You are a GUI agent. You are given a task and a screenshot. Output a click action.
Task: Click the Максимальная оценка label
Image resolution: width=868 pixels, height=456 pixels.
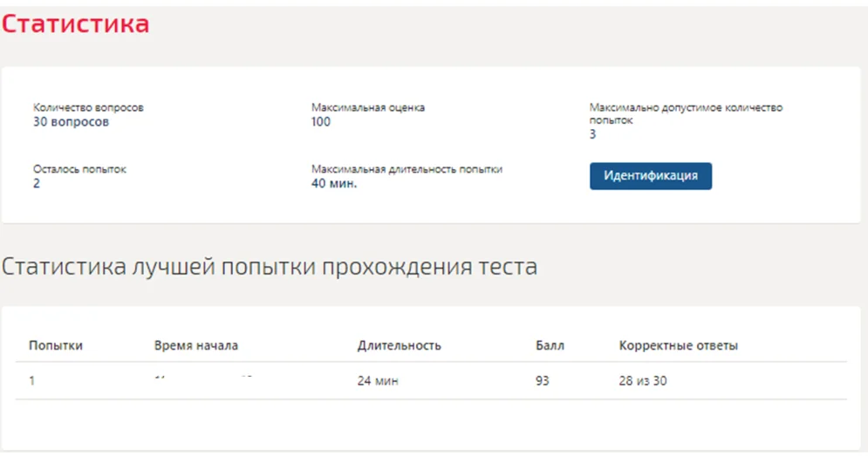tap(368, 107)
